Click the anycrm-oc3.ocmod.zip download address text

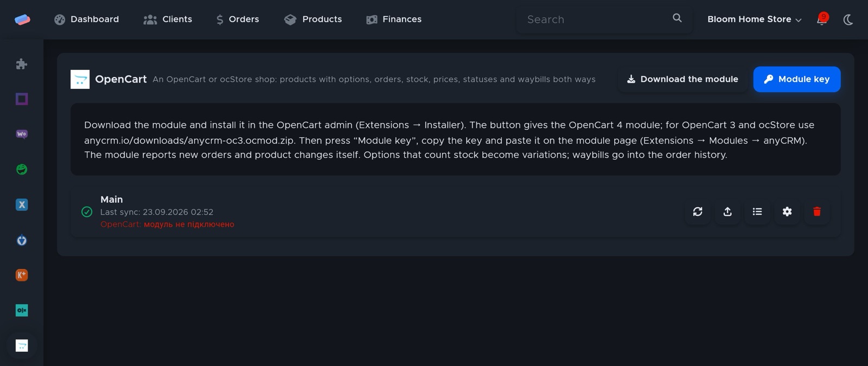(189, 140)
